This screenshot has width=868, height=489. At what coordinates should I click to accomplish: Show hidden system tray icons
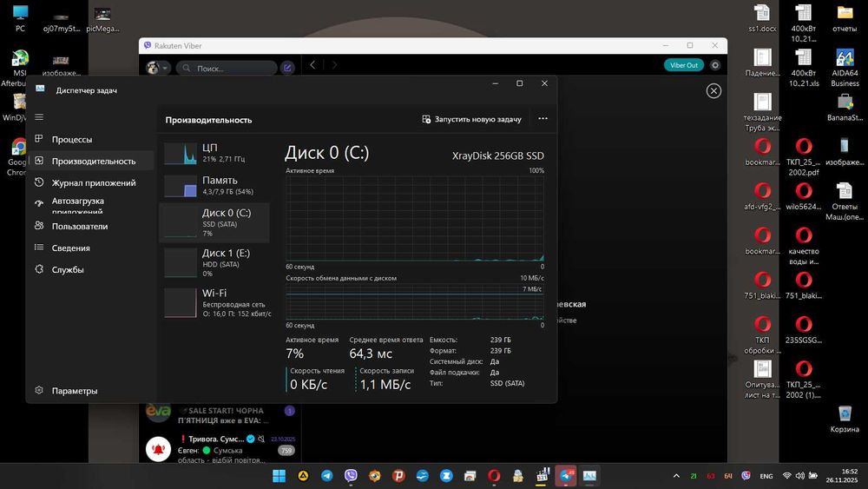(676, 476)
